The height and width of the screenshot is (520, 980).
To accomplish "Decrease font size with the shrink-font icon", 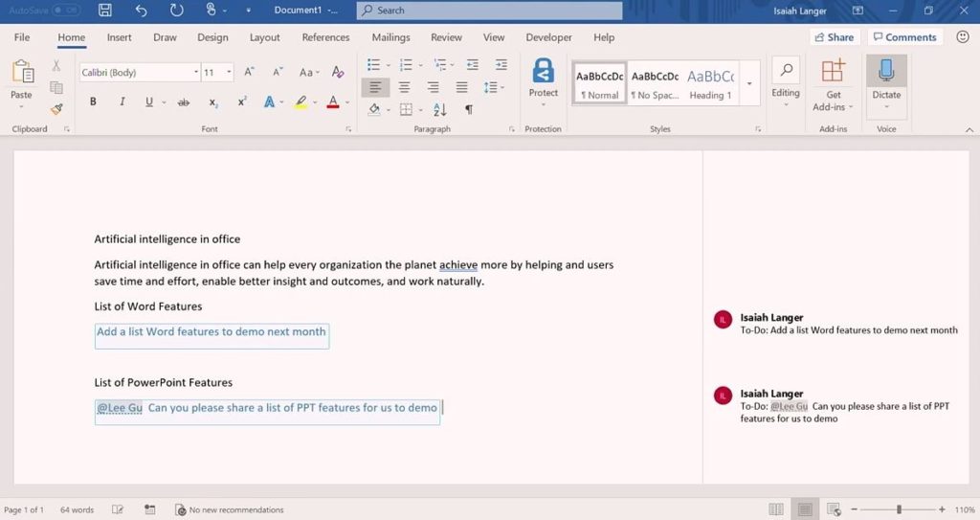I will tap(278, 72).
